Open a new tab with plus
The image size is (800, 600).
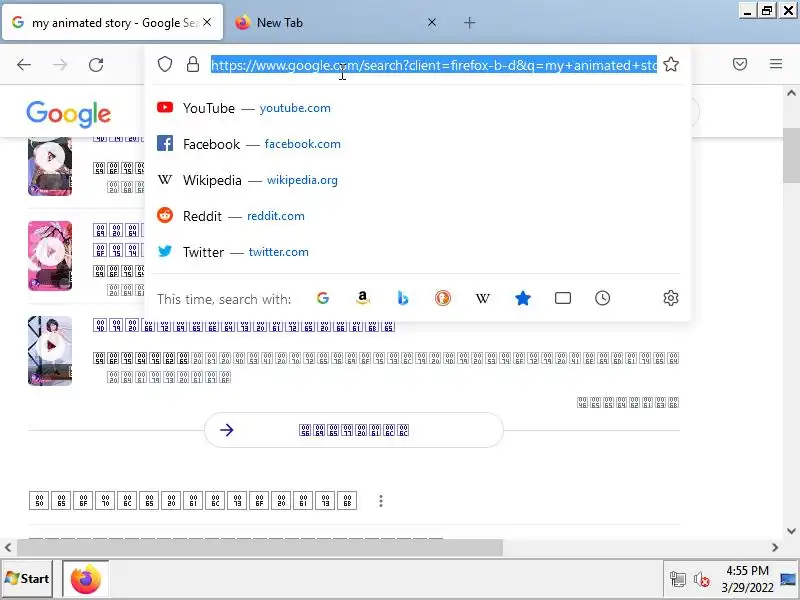pyautogui.click(x=469, y=23)
